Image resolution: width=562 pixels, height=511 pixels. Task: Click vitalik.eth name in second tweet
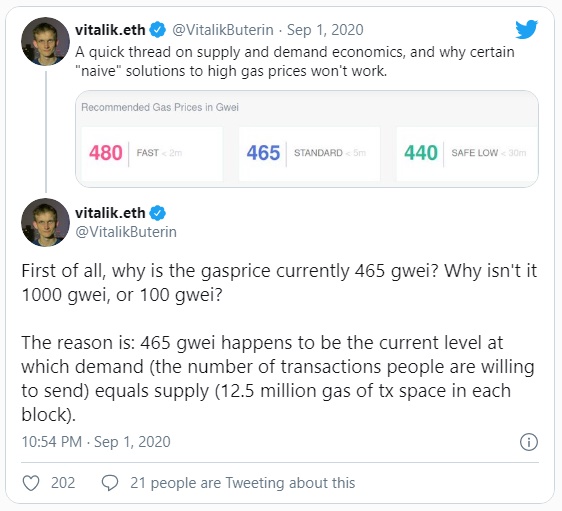pos(110,213)
